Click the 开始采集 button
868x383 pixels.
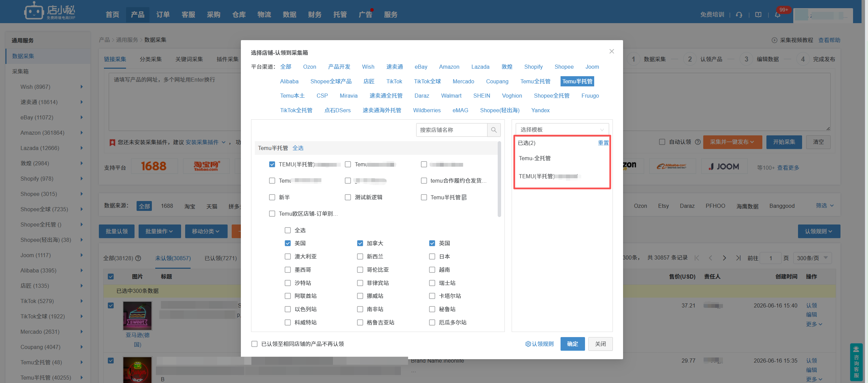784,142
